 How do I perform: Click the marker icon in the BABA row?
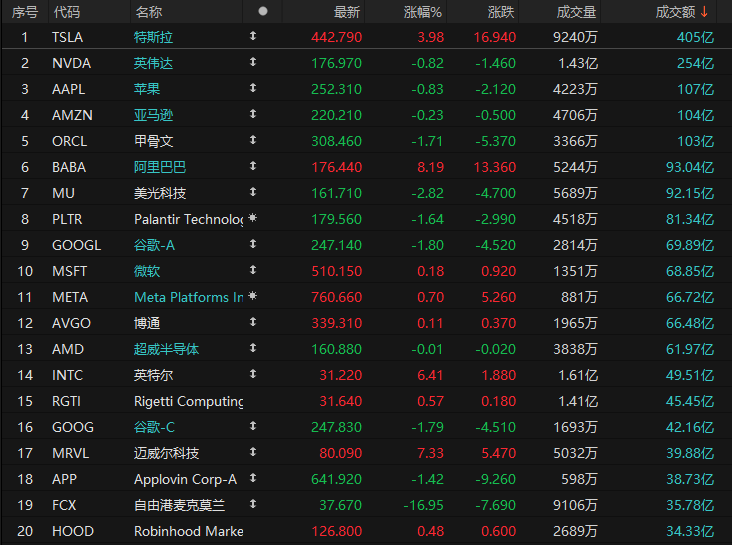pos(253,166)
